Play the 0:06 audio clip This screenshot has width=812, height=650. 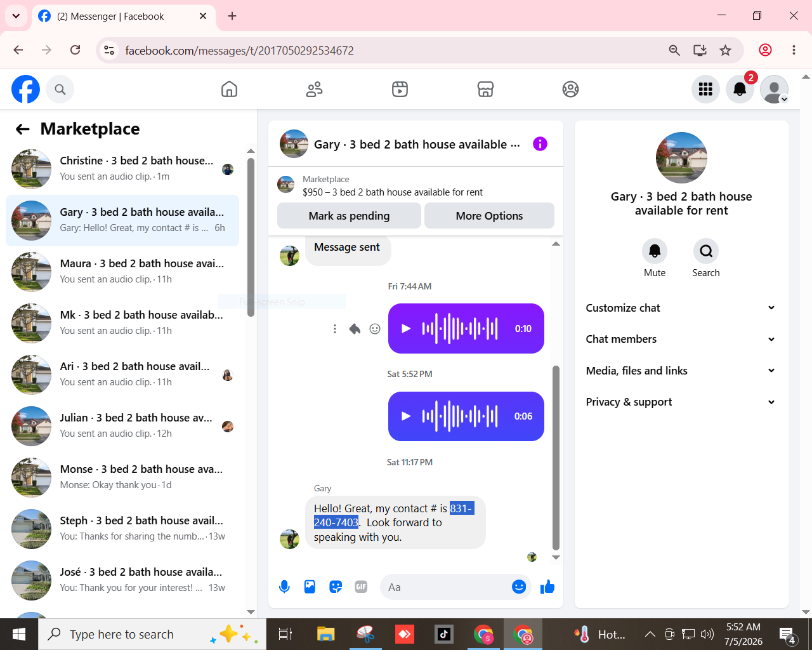(406, 416)
